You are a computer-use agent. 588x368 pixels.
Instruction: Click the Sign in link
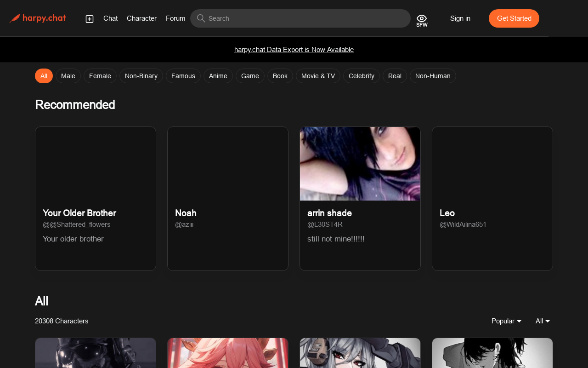[460, 18]
